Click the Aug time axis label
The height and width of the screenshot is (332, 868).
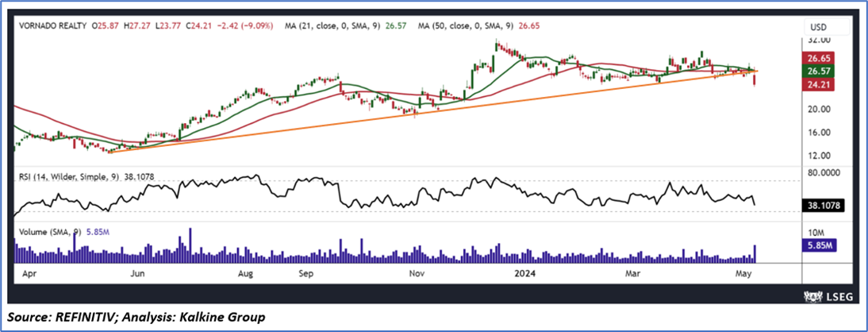246,273
